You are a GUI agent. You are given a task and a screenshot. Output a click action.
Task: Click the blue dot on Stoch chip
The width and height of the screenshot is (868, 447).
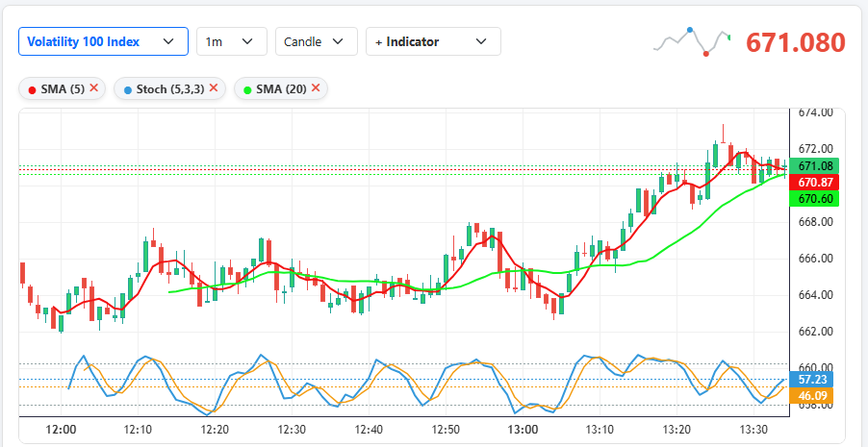pos(128,89)
